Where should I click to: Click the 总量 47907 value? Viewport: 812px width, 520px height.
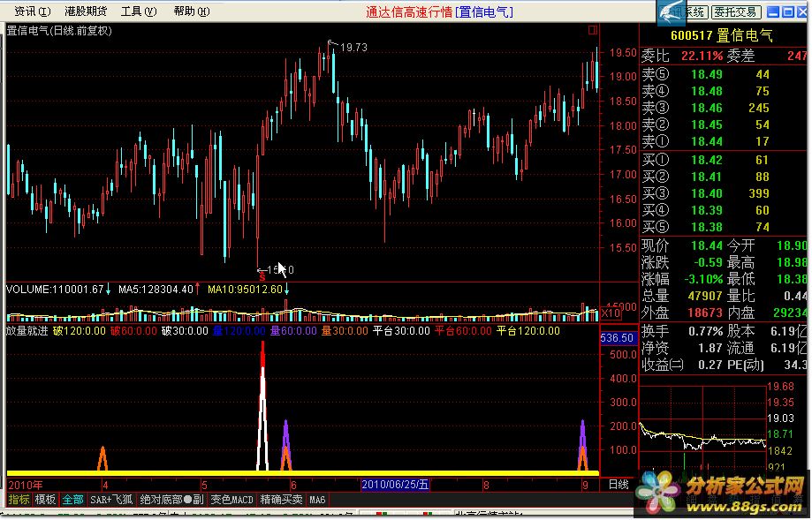pyautogui.click(x=705, y=297)
